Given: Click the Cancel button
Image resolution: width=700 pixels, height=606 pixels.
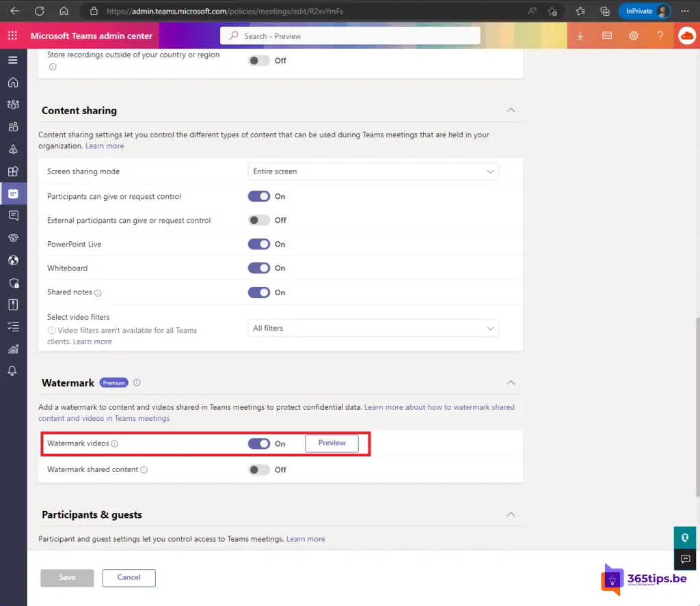Looking at the screenshot, I should pyautogui.click(x=129, y=577).
